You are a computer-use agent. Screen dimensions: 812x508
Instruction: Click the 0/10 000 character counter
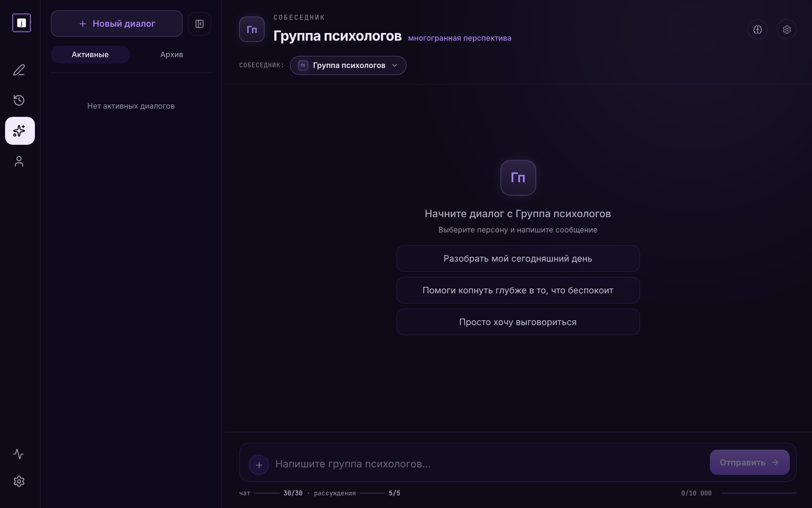pos(696,493)
